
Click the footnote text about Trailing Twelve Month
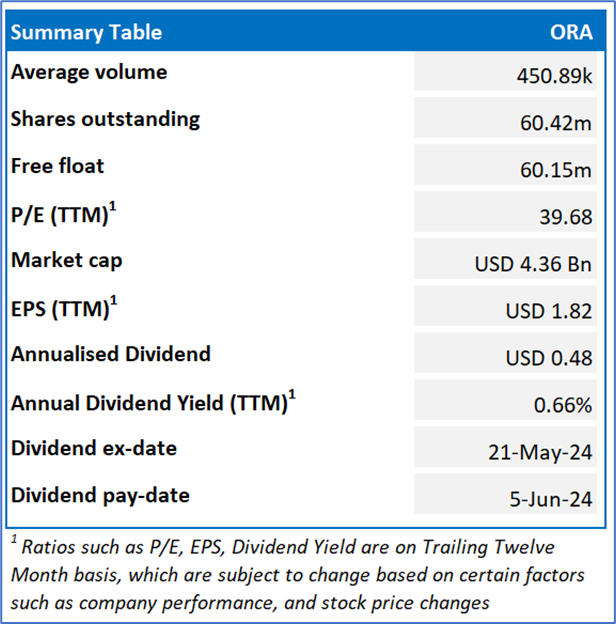290,575
